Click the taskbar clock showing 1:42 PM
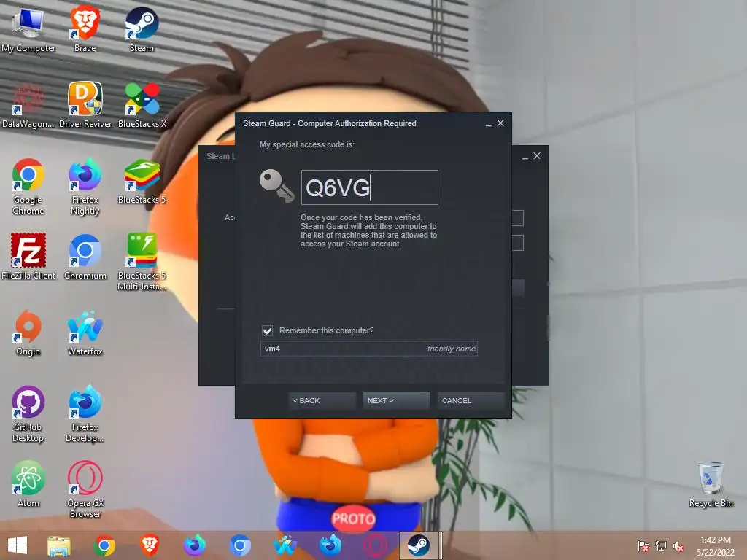This screenshot has height=560, width=747. pyautogui.click(x=715, y=546)
